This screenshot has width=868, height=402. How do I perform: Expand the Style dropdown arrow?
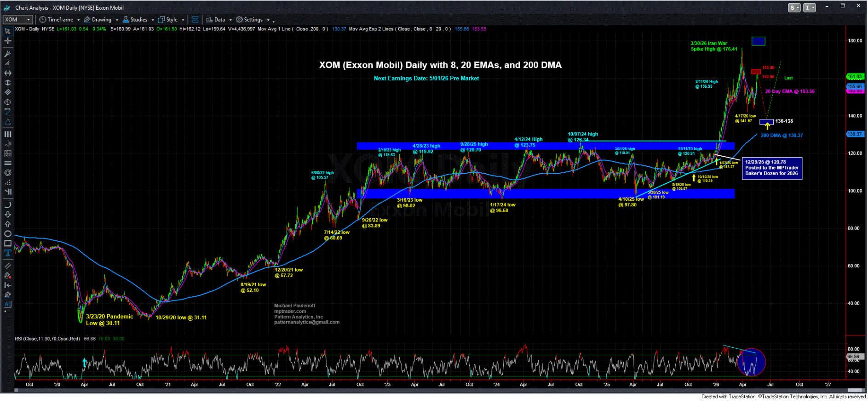point(183,20)
